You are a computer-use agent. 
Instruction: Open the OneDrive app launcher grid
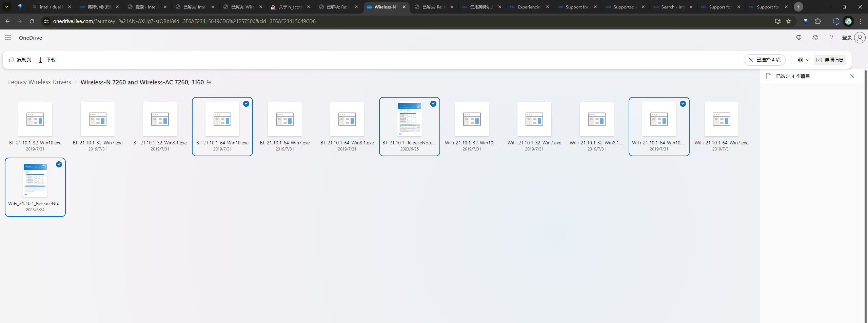(x=8, y=38)
